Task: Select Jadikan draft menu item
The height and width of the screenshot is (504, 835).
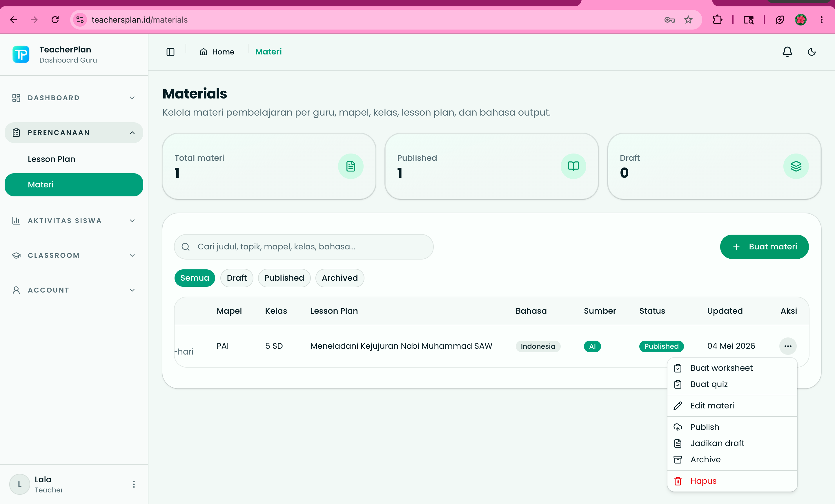Action: tap(732, 443)
